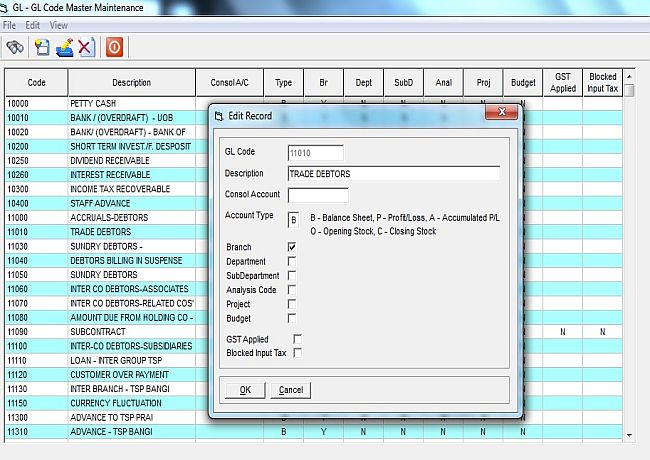Enable the Department checkbox
The height and width of the screenshot is (460, 650).
click(x=292, y=261)
